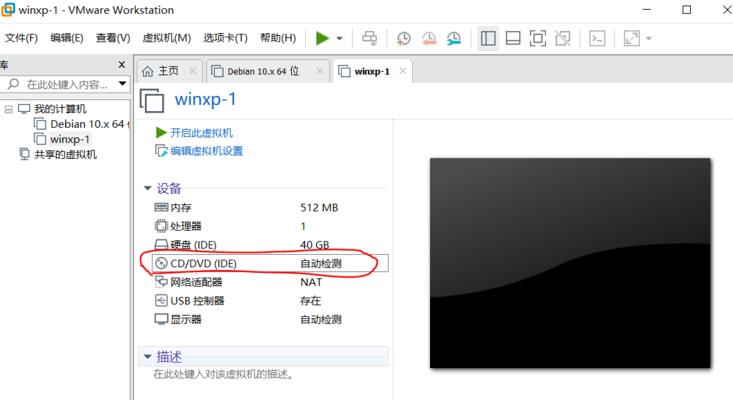
Task: Click the 40 GB disk value
Action: tap(315, 245)
